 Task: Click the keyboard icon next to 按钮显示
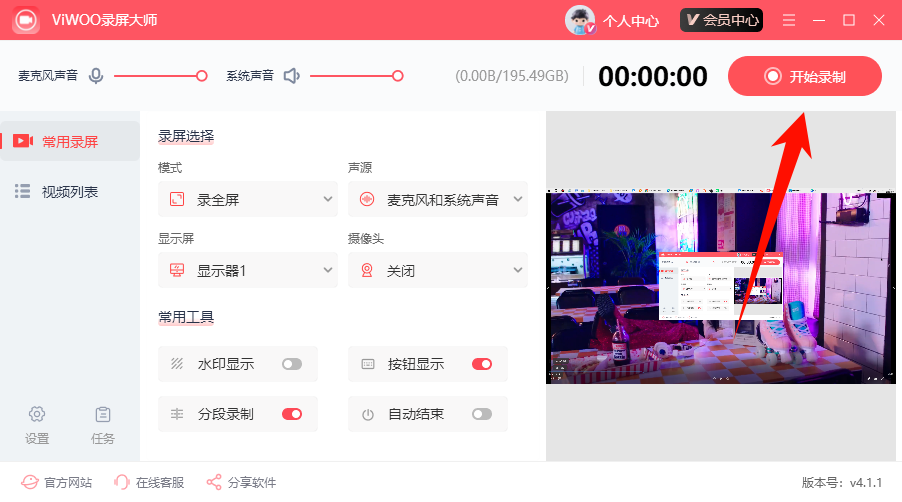pyautogui.click(x=368, y=364)
